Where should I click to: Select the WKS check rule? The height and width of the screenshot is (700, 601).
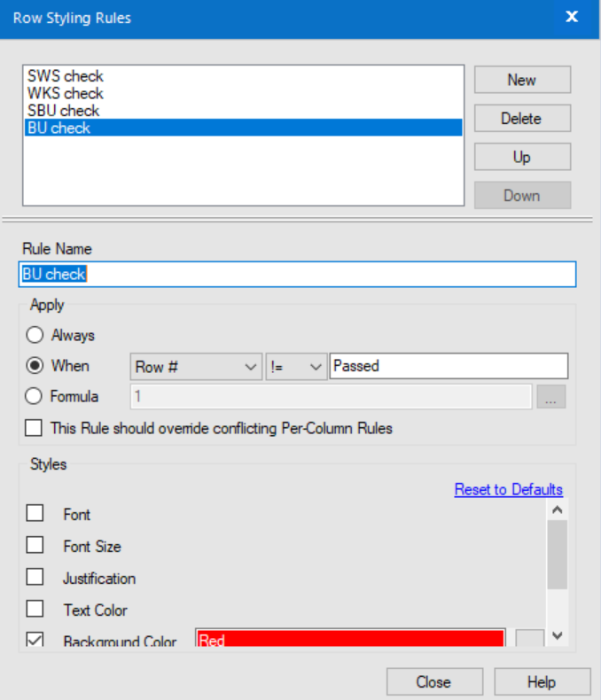pos(65,93)
